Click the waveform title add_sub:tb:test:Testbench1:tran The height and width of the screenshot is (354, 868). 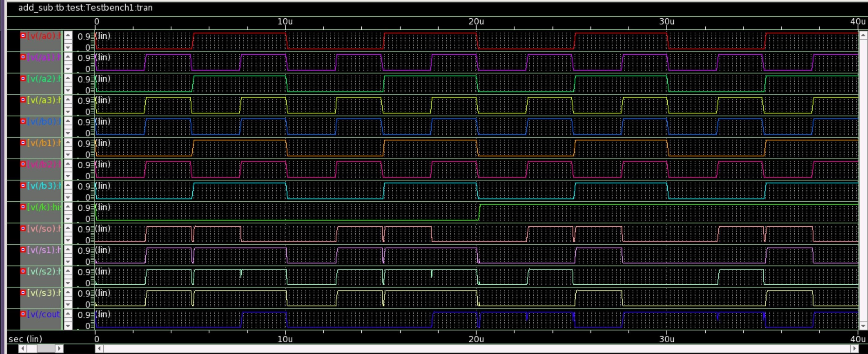(x=84, y=7)
